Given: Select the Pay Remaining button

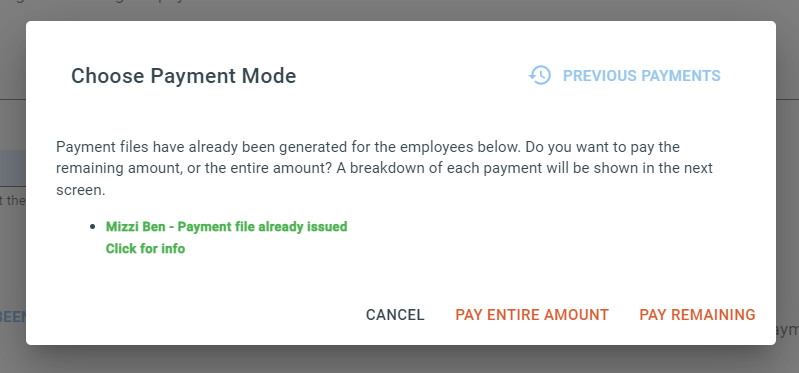Looking at the screenshot, I should [x=697, y=315].
